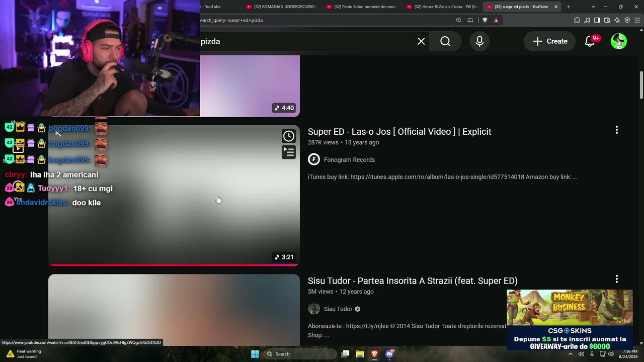Switch to the Florin Siriac tab

click(x=362, y=7)
